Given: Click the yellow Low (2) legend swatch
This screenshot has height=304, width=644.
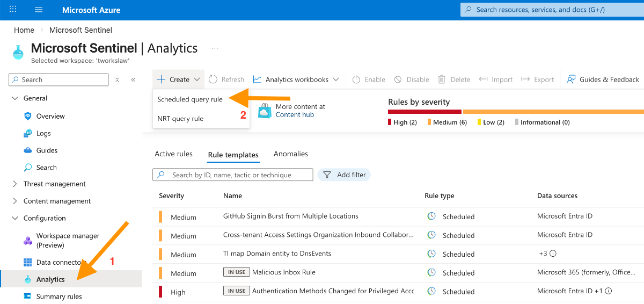Looking at the screenshot, I should [x=479, y=122].
